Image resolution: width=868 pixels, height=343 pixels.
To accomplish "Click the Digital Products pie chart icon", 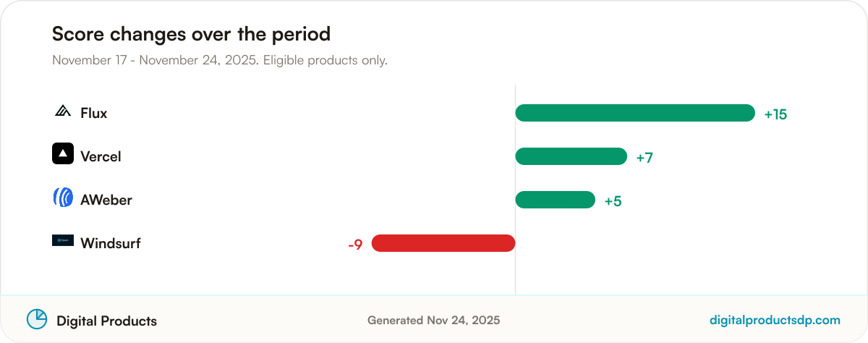I will (37, 319).
